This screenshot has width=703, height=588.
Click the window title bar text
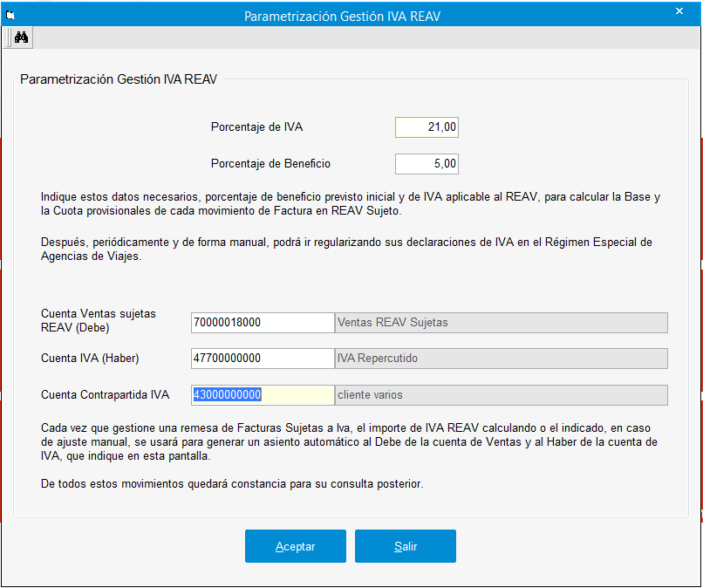[348, 16]
